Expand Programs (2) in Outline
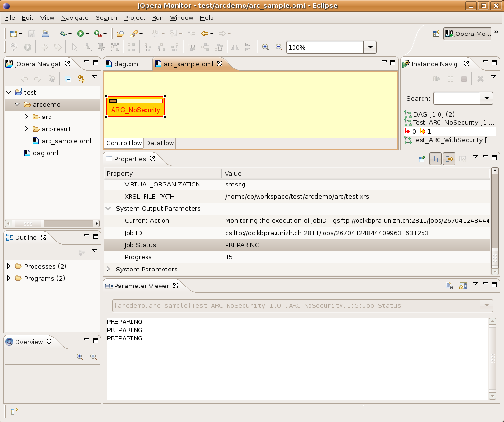 (9, 278)
